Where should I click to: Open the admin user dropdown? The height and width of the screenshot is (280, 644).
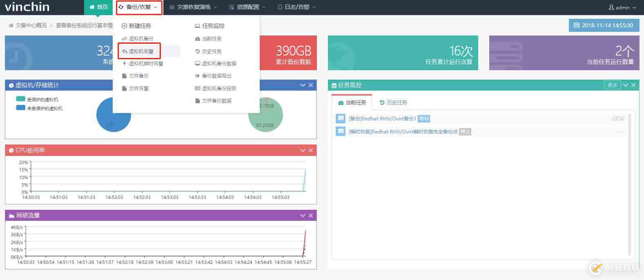click(x=622, y=7)
